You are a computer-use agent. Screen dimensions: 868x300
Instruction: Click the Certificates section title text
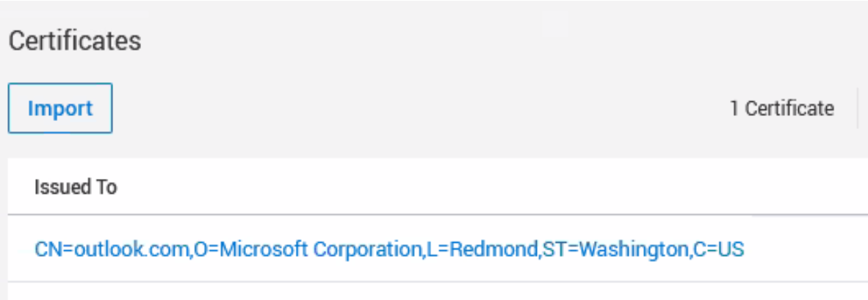[x=74, y=41]
